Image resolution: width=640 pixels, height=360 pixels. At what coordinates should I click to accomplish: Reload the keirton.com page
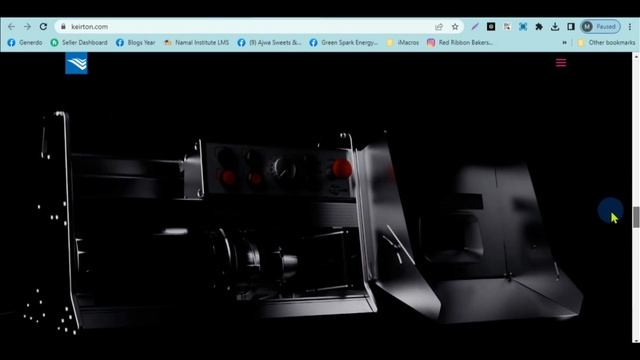43,27
